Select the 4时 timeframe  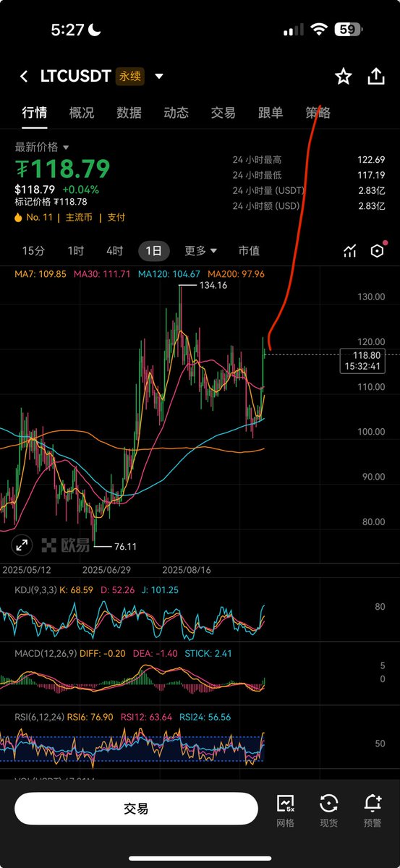pyautogui.click(x=114, y=251)
